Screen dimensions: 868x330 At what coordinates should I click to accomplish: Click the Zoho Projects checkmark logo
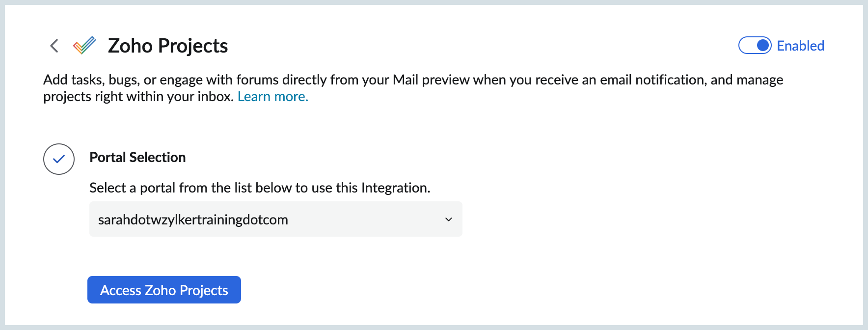click(x=84, y=46)
